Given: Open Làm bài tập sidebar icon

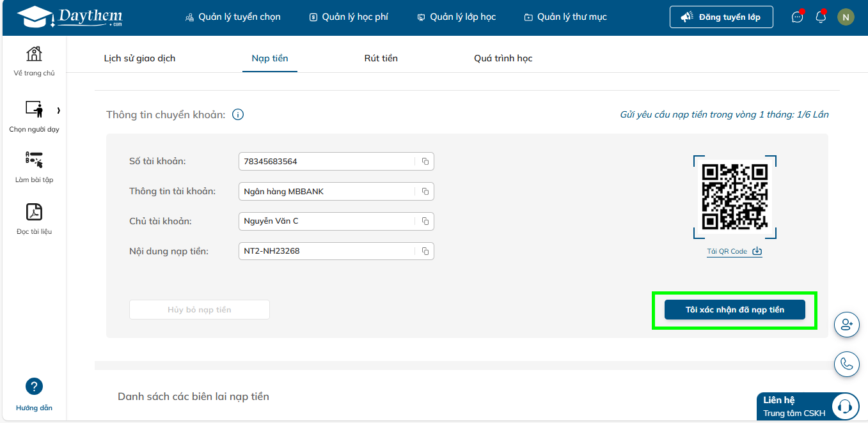Looking at the screenshot, I should pos(34,160).
